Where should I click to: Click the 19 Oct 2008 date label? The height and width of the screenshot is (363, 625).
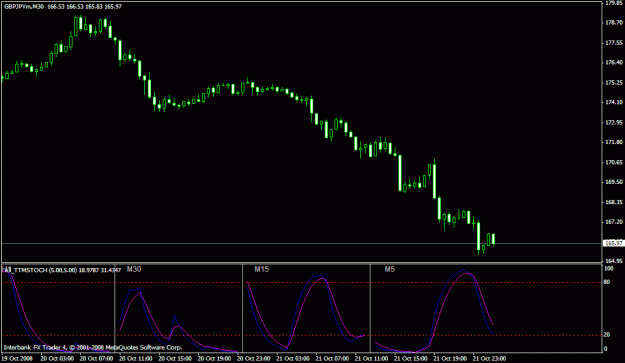click(x=17, y=359)
